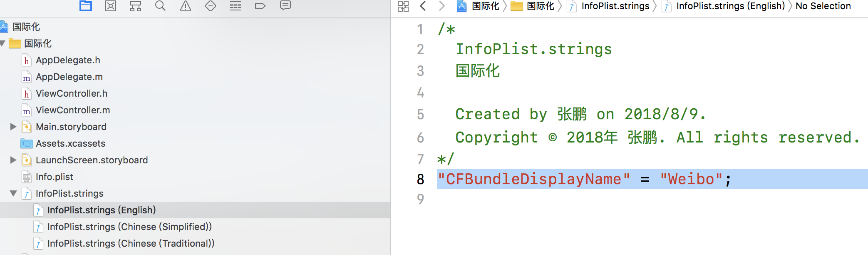This screenshot has width=868, height=255.
Task: Open the Project navigator folder icon
Action: (86, 6)
